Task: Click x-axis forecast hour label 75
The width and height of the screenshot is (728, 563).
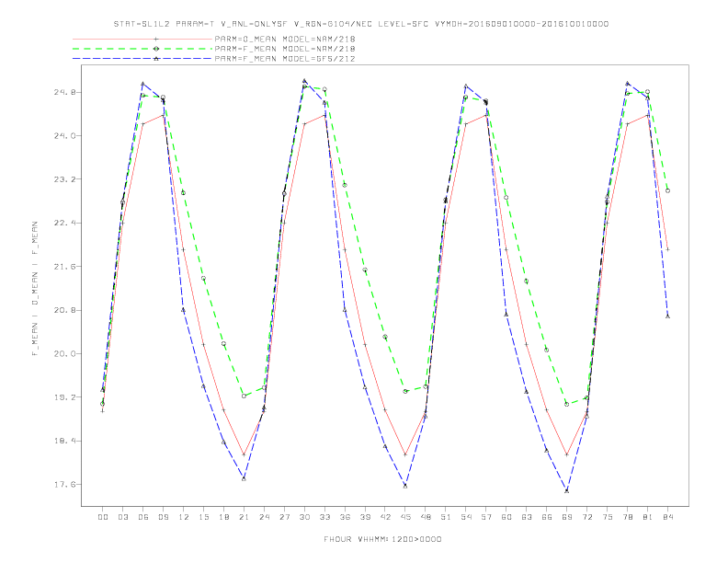Action: tap(608, 517)
